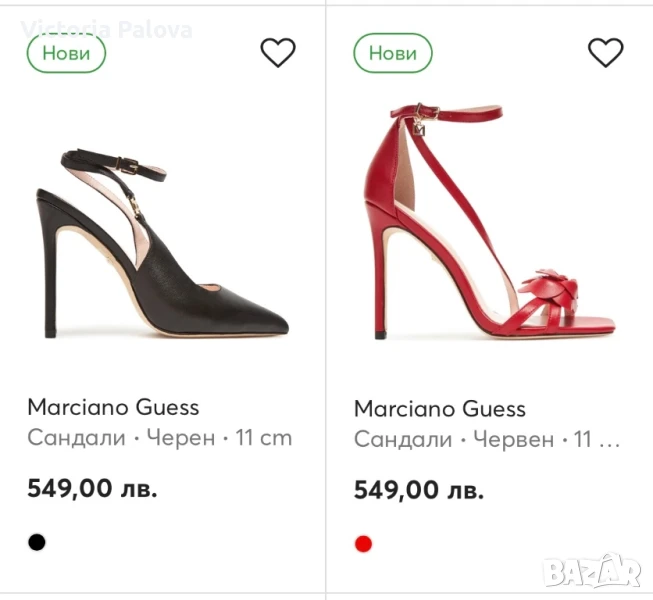Click the gold charm on red ankle strap

pyautogui.click(x=421, y=126)
